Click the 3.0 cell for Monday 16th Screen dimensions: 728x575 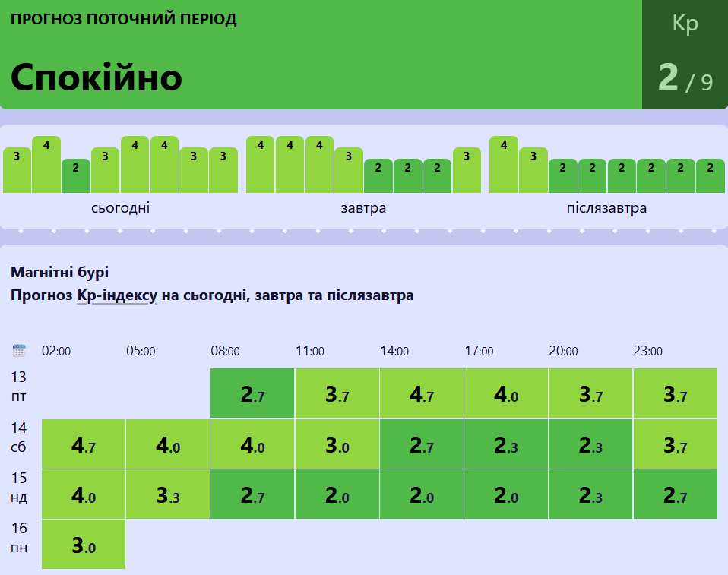(x=84, y=544)
